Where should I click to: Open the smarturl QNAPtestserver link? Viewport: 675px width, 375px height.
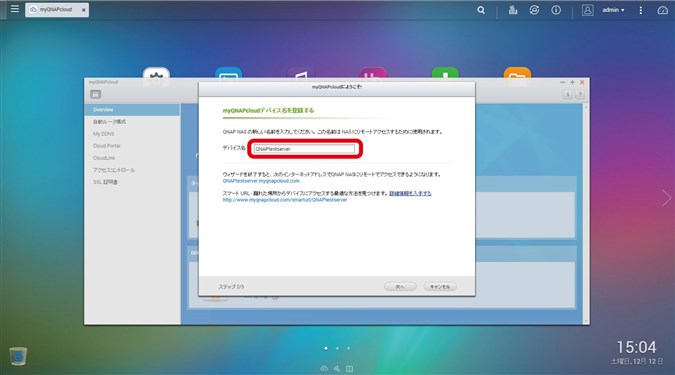285,200
